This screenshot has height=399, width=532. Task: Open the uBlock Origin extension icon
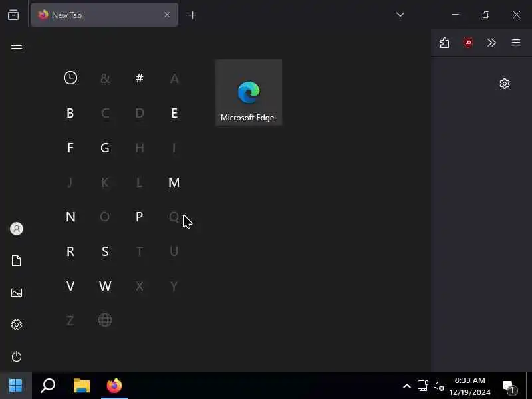[468, 43]
